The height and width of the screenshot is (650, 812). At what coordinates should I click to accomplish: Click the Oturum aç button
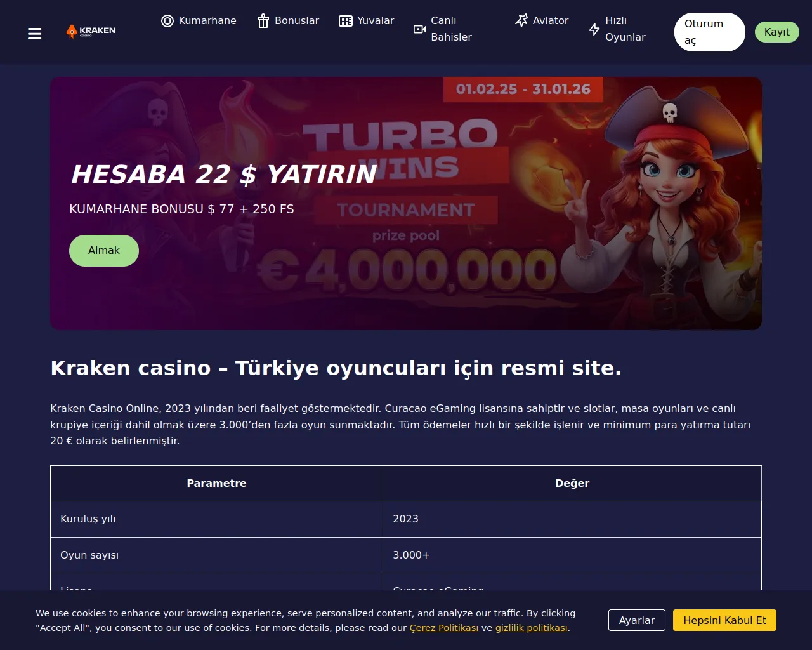click(x=710, y=32)
